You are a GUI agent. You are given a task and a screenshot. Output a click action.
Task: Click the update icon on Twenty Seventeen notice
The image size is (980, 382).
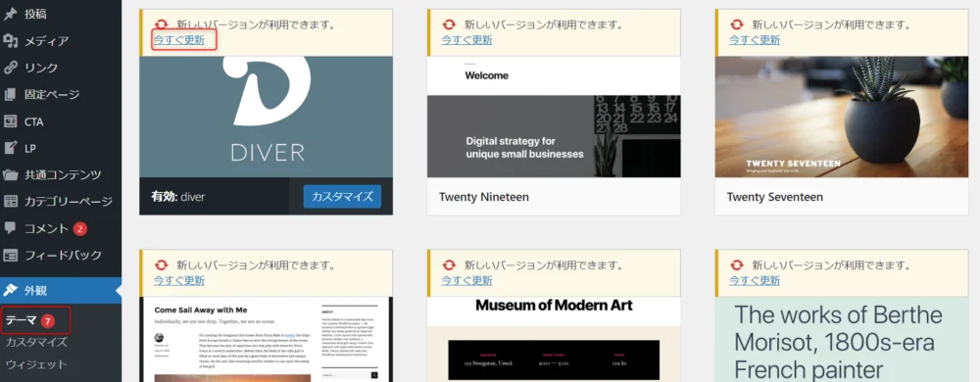pos(736,24)
